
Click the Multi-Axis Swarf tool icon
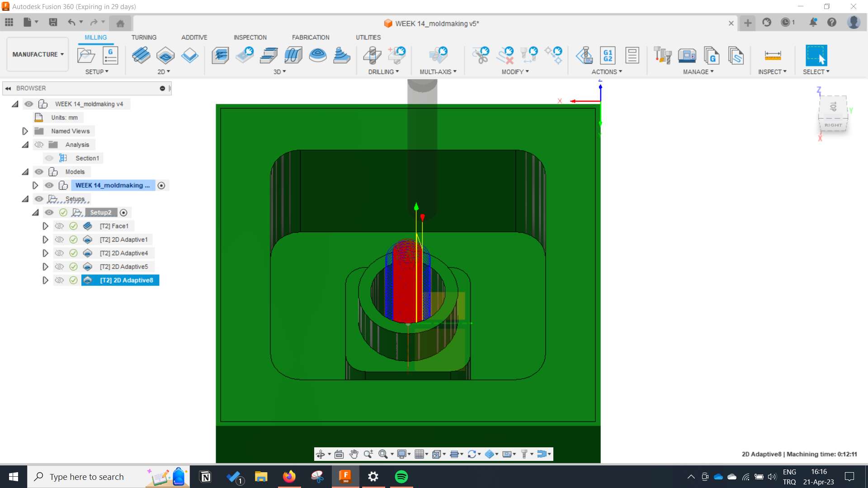[x=438, y=56]
